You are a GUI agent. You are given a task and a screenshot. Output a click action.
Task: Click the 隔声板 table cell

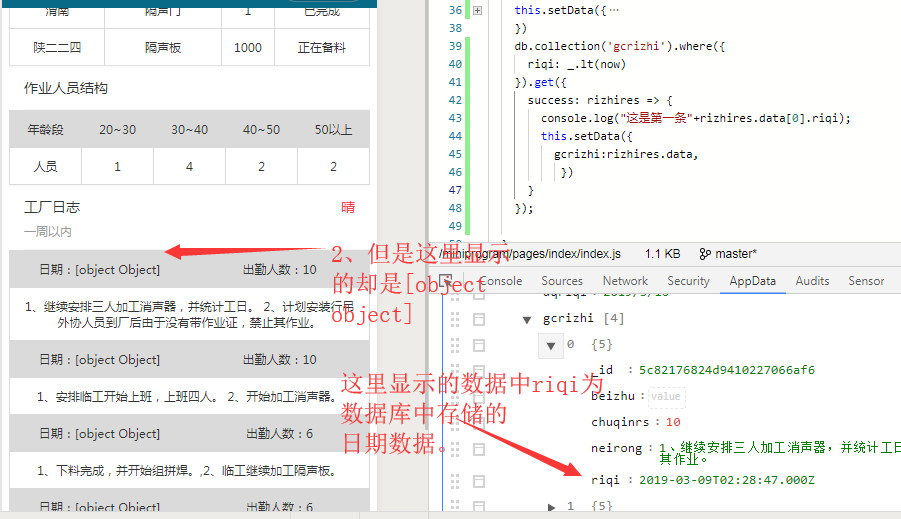(x=163, y=47)
